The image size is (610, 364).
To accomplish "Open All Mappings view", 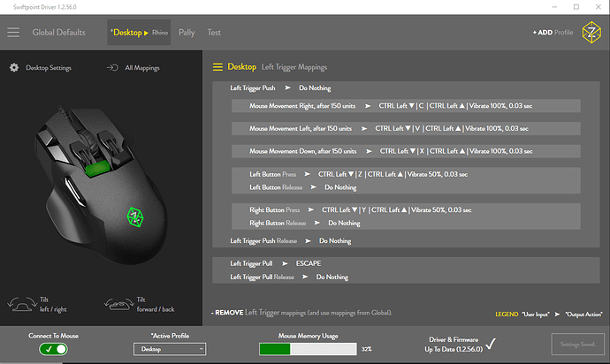I will pyautogui.click(x=142, y=68).
